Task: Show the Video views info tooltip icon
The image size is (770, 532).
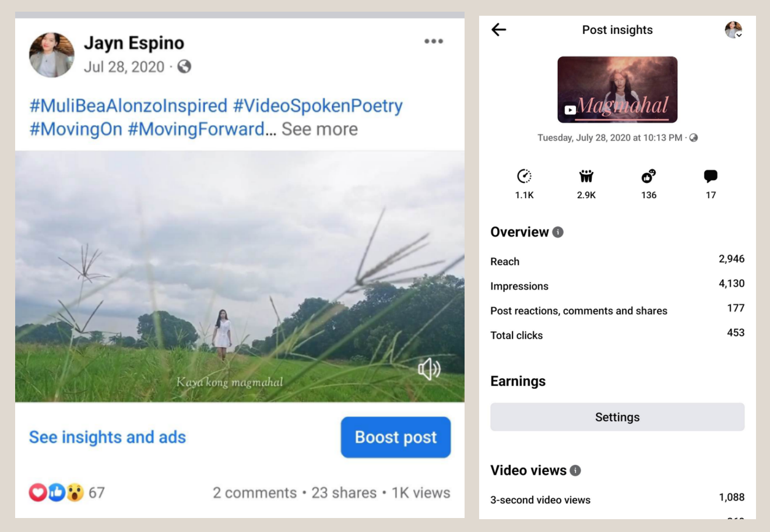Action: 575,470
